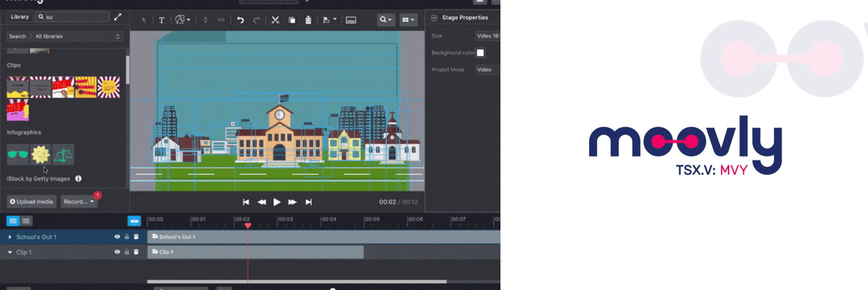
Task: Click the library search field
Action: coord(72,17)
